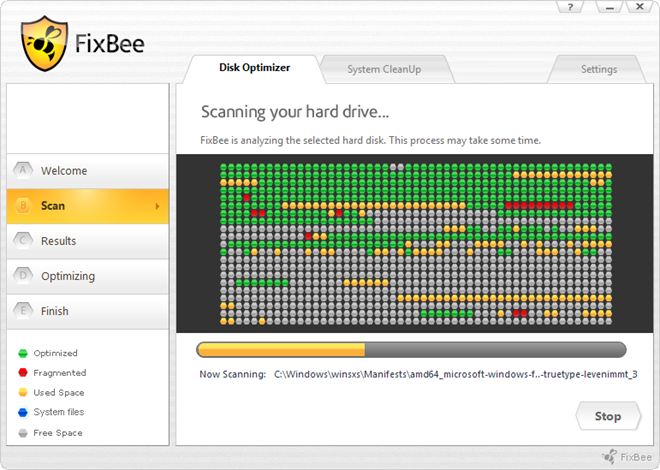
Task: Click the hexagon B icon beside Scan
Action: pos(23,206)
